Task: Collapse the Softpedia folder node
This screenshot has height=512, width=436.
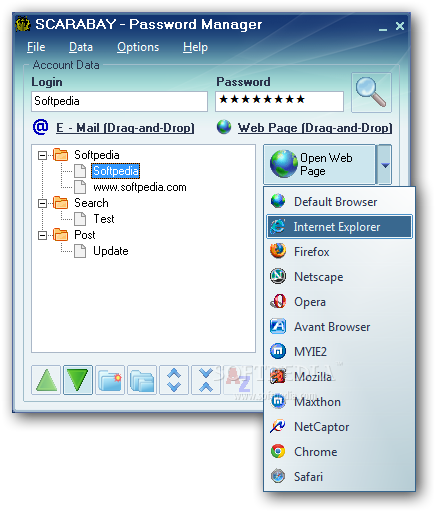Action: click(x=42, y=155)
